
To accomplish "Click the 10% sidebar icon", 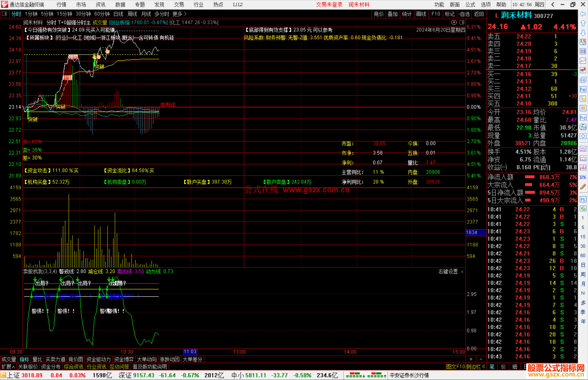I will (x=583, y=177).
